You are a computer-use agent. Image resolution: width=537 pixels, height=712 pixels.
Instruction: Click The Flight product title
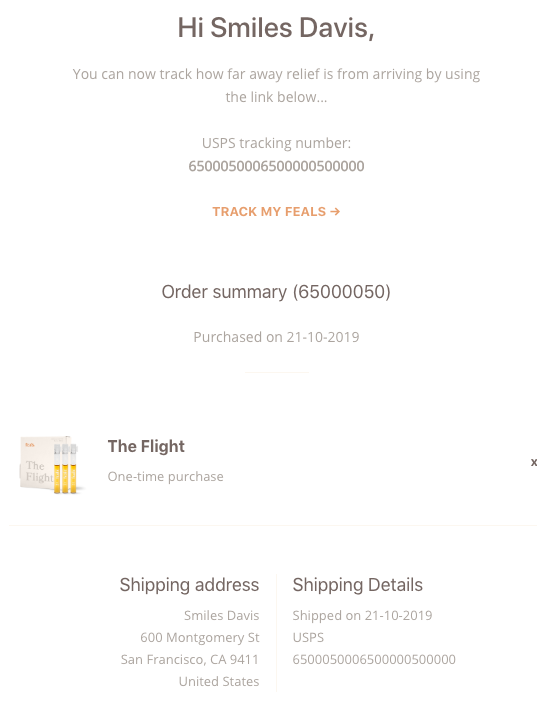point(146,446)
